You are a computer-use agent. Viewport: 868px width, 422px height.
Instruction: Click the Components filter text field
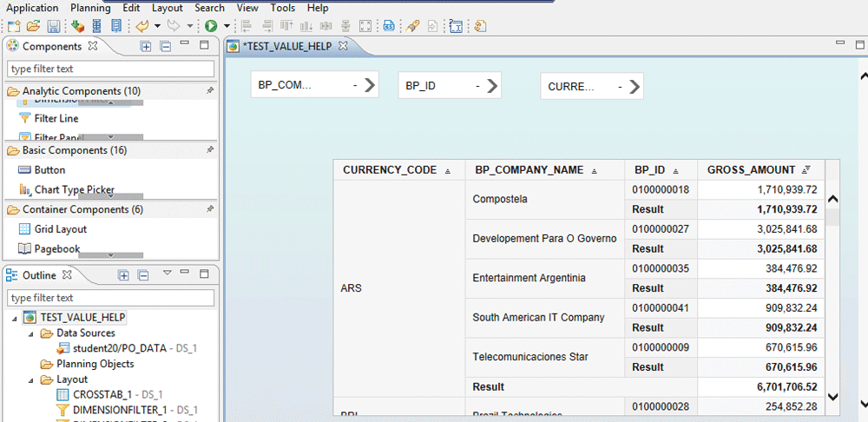[110, 69]
